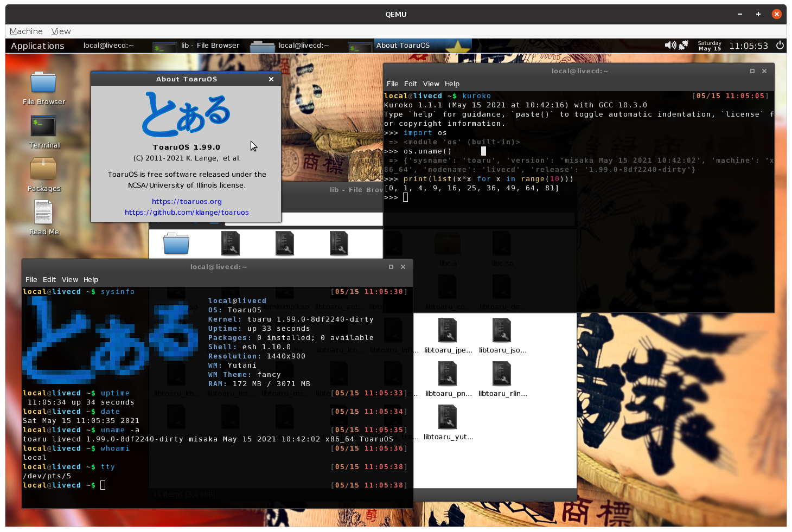792x532 pixels.
Task: Click the "RAM: 172 MB / 3071 MB" line
Action: click(259, 384)
